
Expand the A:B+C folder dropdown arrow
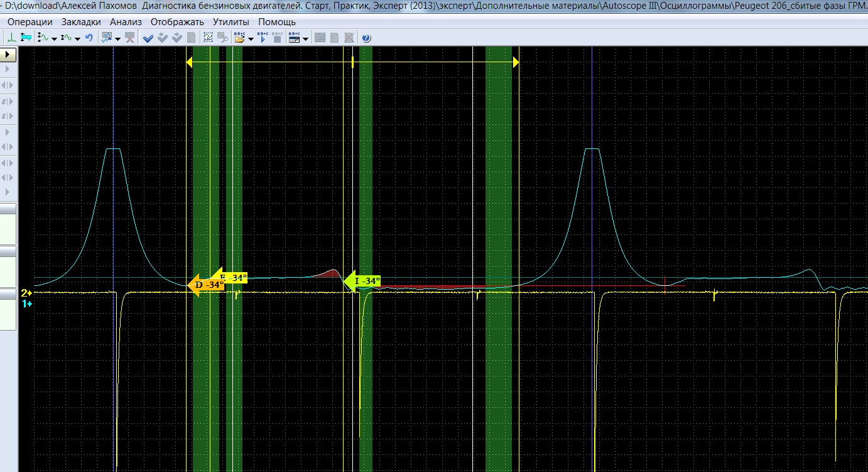click(x=251, y=39)
